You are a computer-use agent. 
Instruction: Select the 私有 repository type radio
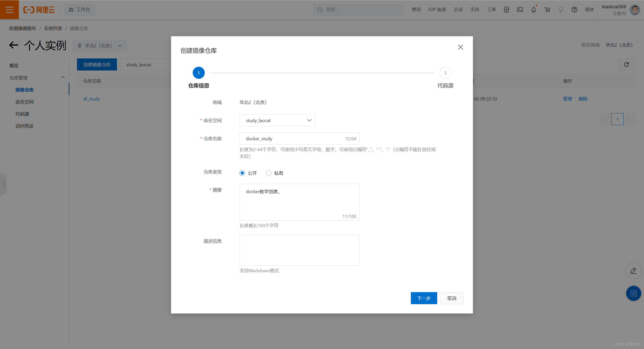[x=268, y=173]
